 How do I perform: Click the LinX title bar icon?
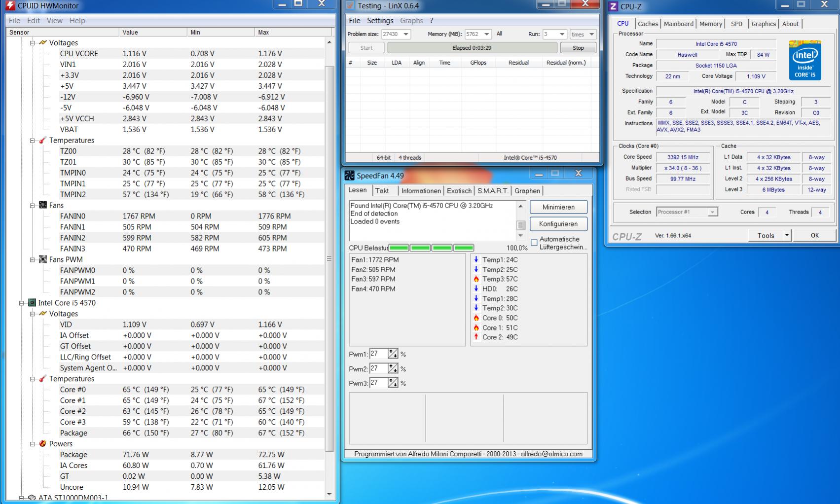350,6
